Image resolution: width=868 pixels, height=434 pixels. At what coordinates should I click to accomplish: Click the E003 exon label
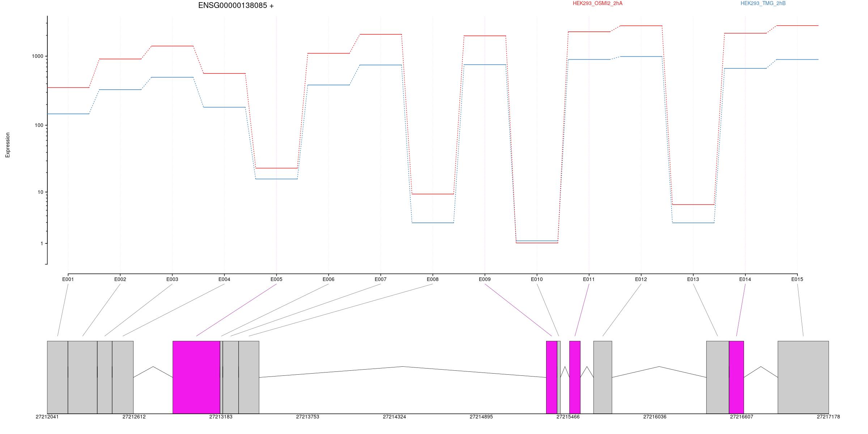pos(172,279)
